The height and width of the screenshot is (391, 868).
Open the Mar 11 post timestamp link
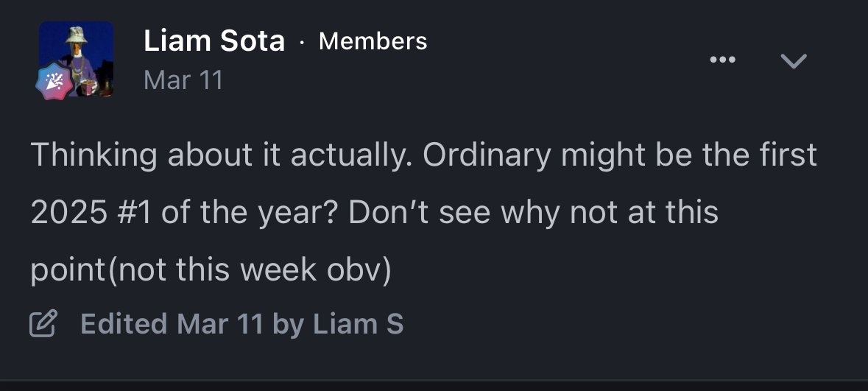[183, 80]
